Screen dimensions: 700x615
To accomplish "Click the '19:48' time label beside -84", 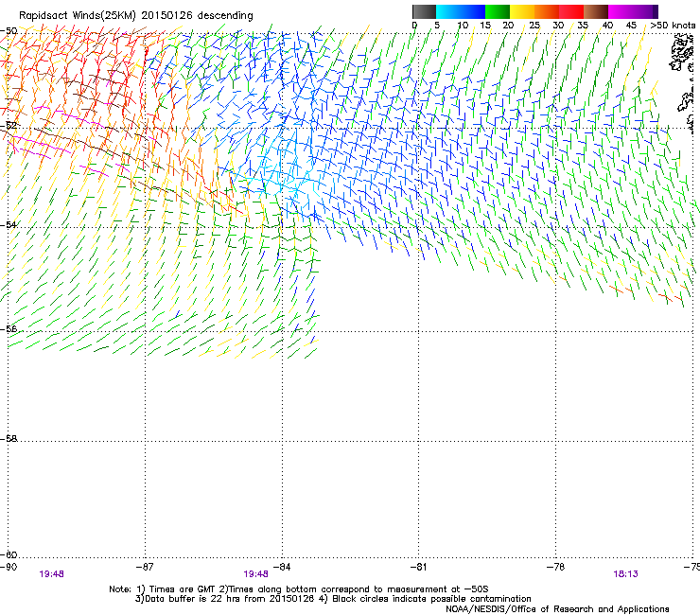I will pyautogui.click(x=255, y=574).
